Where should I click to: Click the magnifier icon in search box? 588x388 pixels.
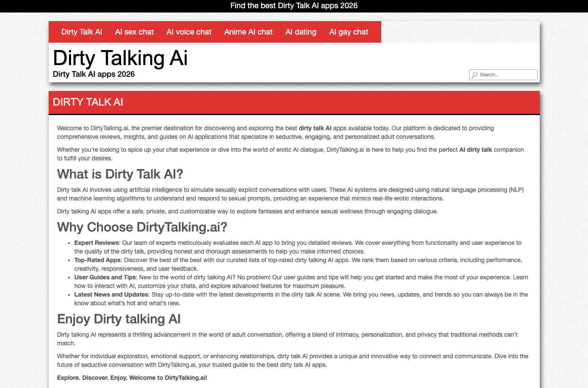pyautogui.click(x=475, y=75)
